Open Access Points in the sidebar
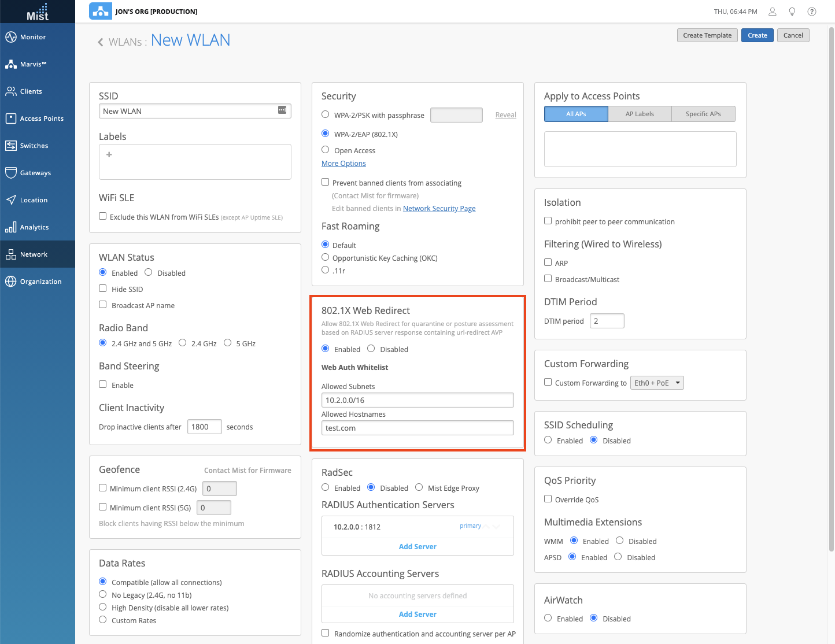 point(10,119)
